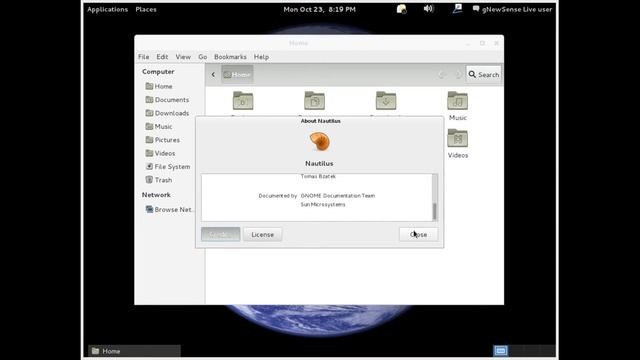Viewport: 640px width, 360px height.
Task: Click the volume speaker icon in top panel
Action: (x=428, y=9)
